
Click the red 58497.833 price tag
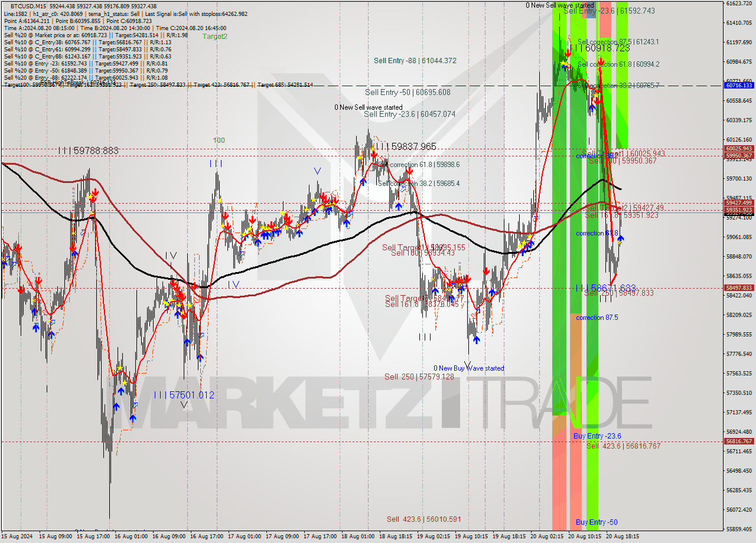pyautogui.click(x=739, y=288)
